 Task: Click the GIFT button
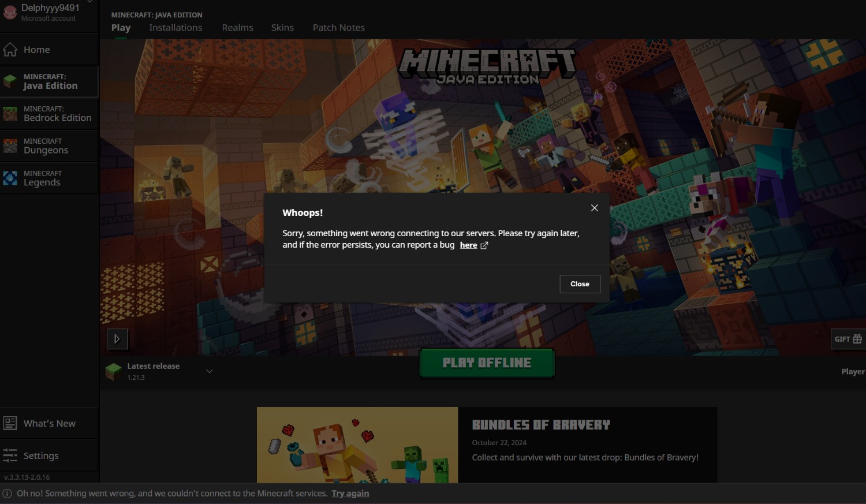(848, 339)
